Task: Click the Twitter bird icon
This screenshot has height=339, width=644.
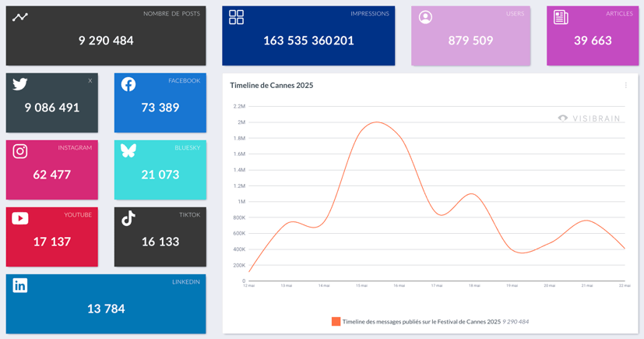Action: [19, 84]
